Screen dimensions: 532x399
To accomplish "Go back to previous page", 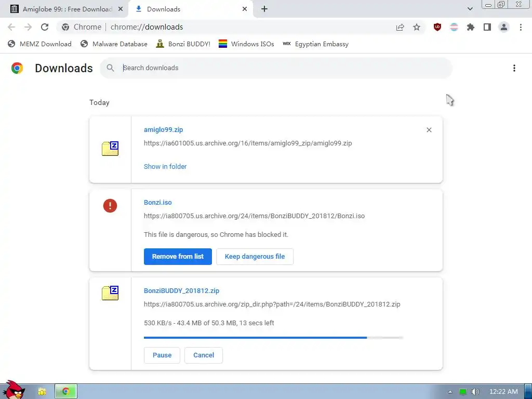I will tap(11, 27).
